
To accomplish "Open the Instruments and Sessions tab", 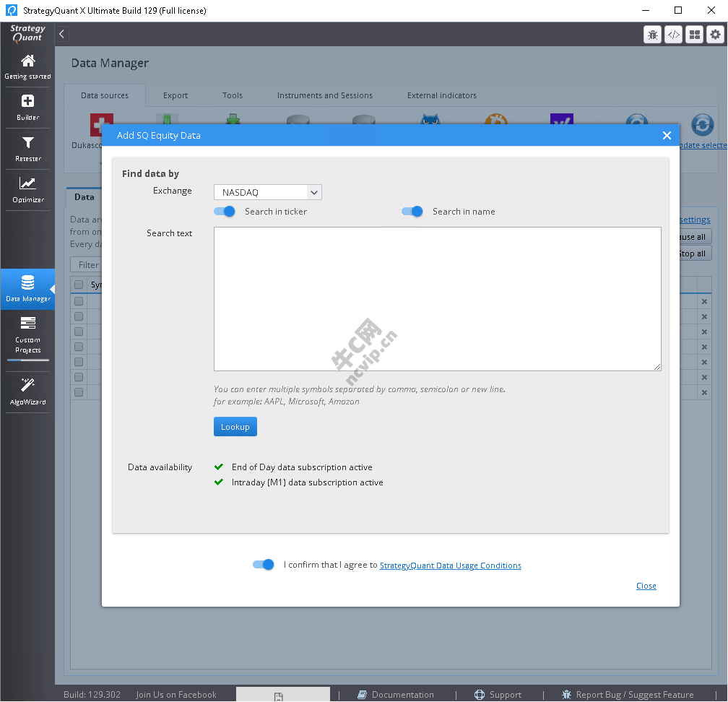I will tap(324, 95).
